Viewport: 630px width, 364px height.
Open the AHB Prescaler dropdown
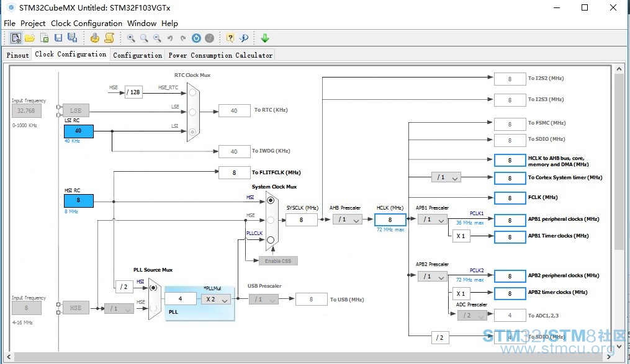(x=348, y=220)
